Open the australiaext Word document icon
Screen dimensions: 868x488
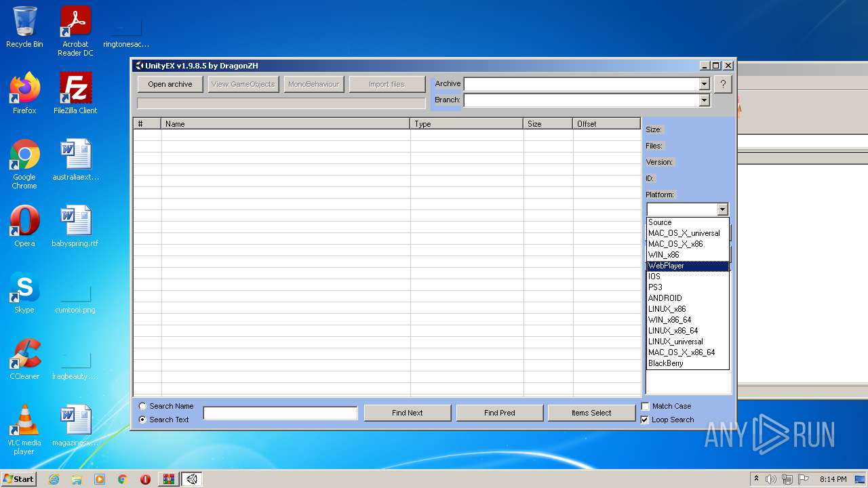click(x=75, y=160)
